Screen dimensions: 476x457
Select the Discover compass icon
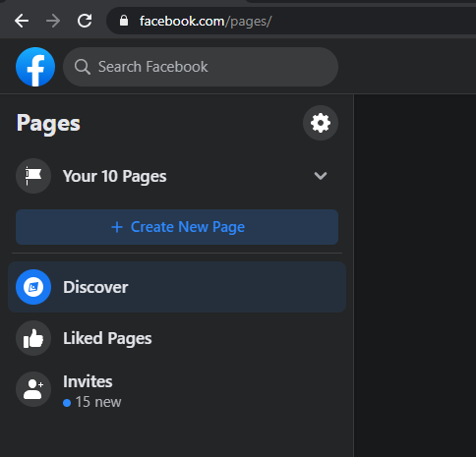tap(33, 287)
